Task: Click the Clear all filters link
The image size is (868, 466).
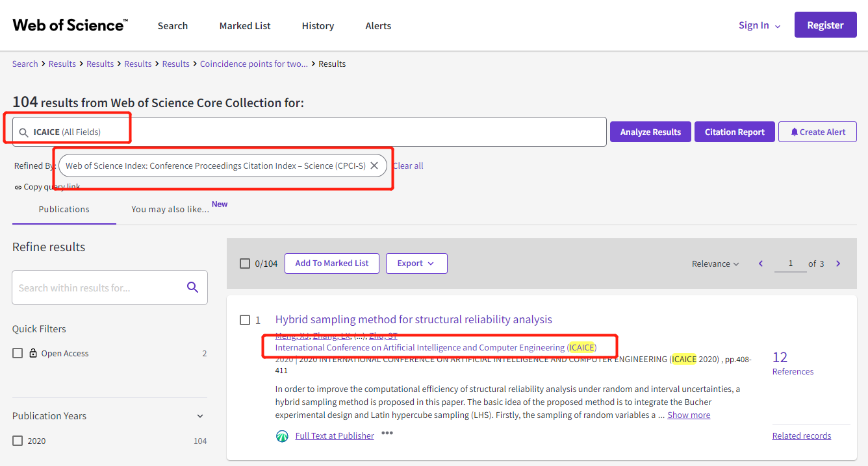Action: (408, 166)
